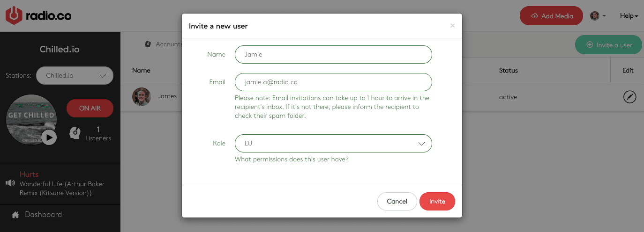Image resolution: width=644 pixels, height=232 pixels.
Task: Open the user avatar account menu
Action: (598, 16)
